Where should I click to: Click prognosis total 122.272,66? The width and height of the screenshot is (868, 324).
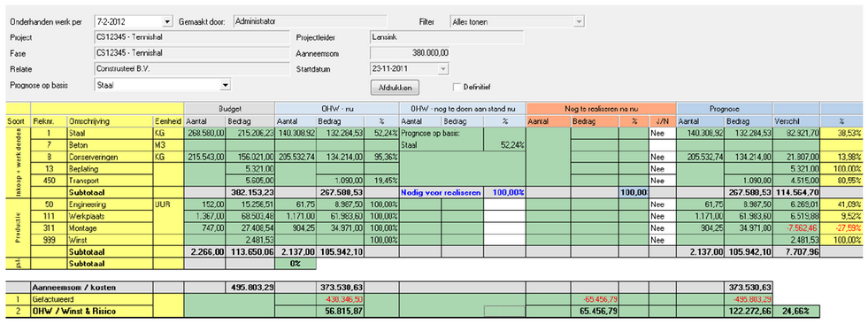pyautogui.click(x=748, y=312)
